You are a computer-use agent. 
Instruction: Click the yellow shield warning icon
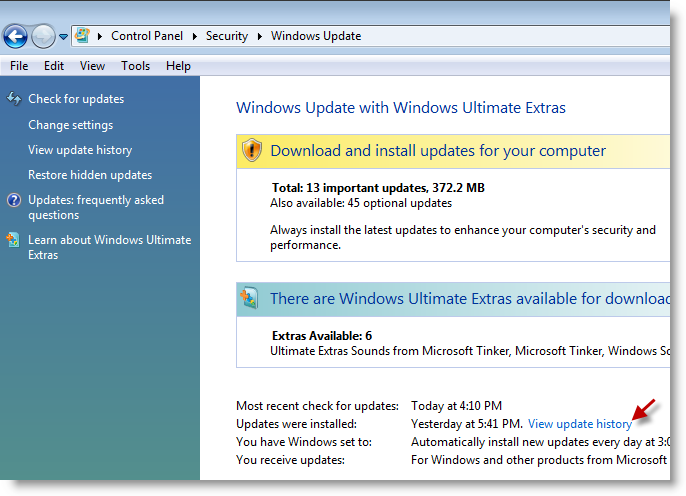[x=252, y=150]
